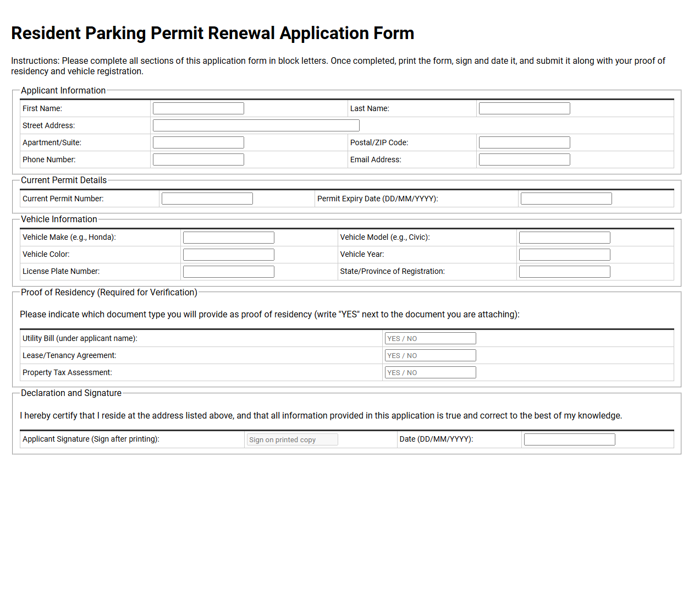The image size is (694, 616).
Task: Click the Vehicle Year input field
Action: pyautogui.click(x=565, y=255)
